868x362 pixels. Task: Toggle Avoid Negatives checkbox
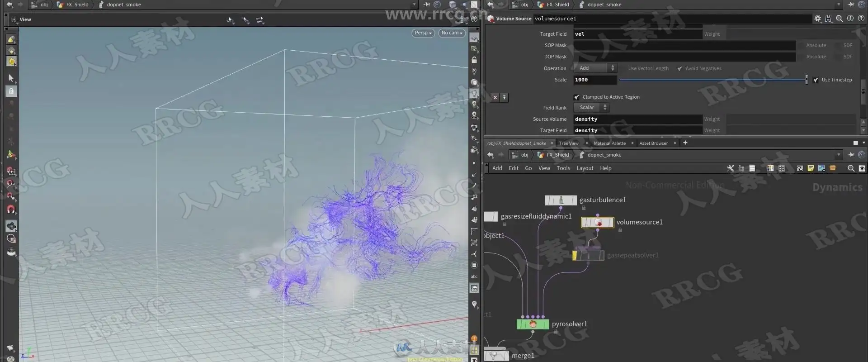click(x=679, y=68)
